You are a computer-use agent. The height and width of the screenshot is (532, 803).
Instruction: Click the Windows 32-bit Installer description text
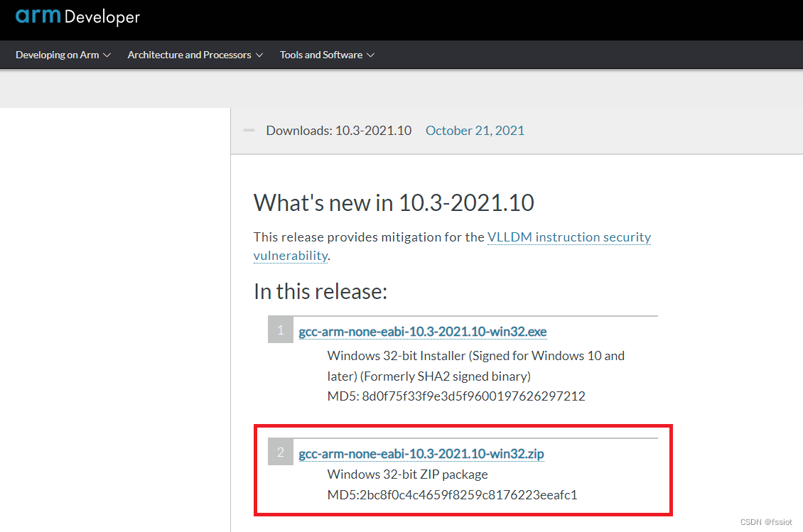click(x=475, y=366)
